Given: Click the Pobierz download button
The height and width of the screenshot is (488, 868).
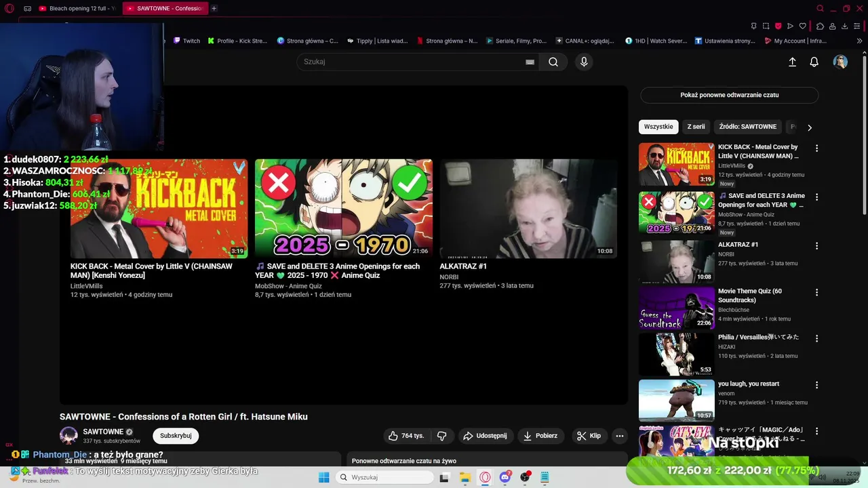Looking at the screenshot, I should click(x=540, y=436).
